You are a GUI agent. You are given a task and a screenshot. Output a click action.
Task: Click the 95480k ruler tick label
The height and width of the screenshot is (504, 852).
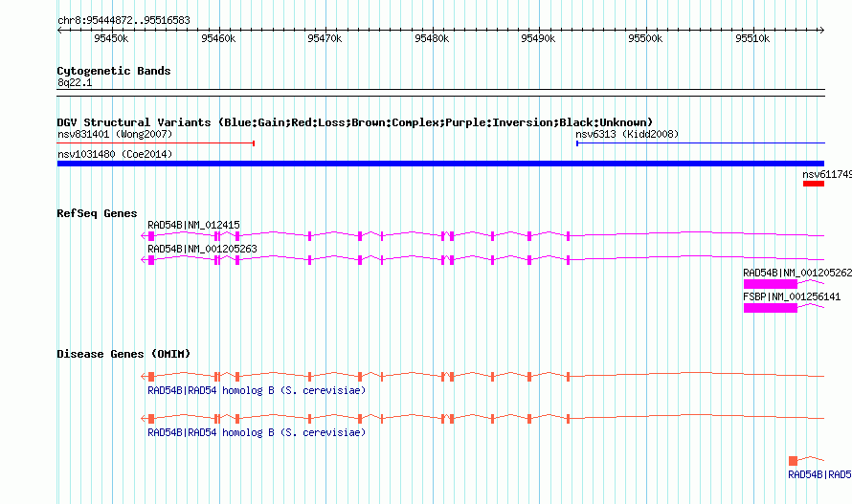tap(432, 38)
